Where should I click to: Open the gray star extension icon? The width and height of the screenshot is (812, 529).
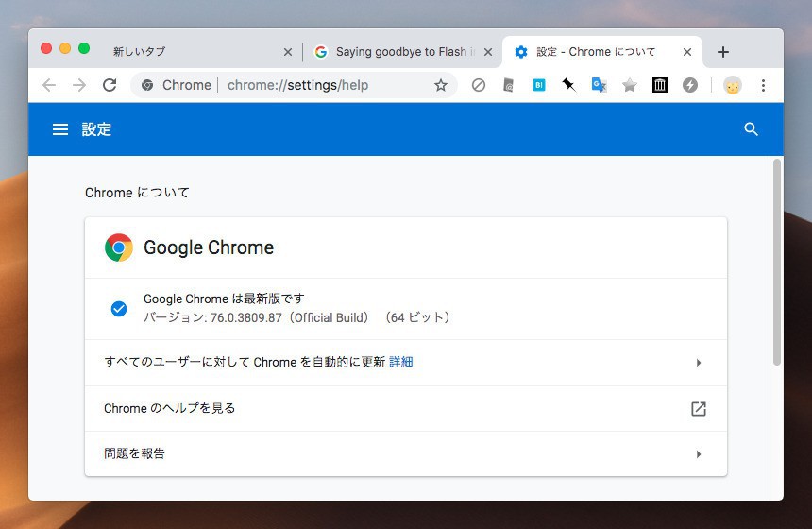pos(629,85)
